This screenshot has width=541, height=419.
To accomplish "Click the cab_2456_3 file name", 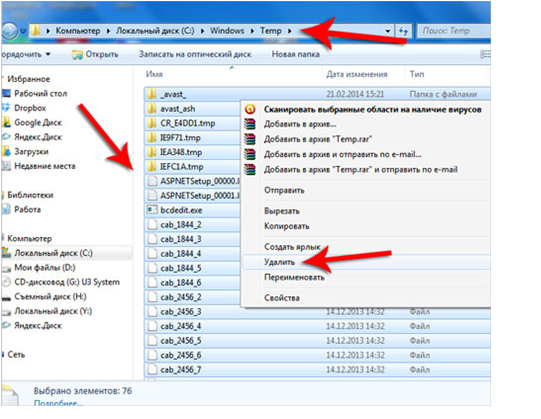I will click(x=181, y=312).
